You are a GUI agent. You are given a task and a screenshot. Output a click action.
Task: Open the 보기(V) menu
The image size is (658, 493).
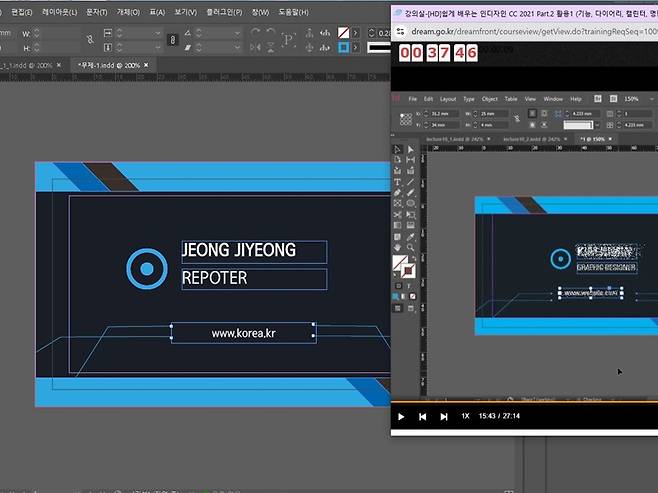click(x=185, y=13)
